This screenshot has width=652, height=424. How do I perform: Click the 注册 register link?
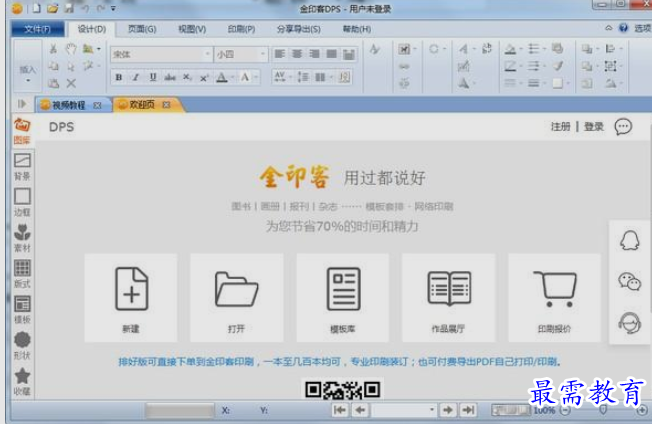tap(561, 127)
